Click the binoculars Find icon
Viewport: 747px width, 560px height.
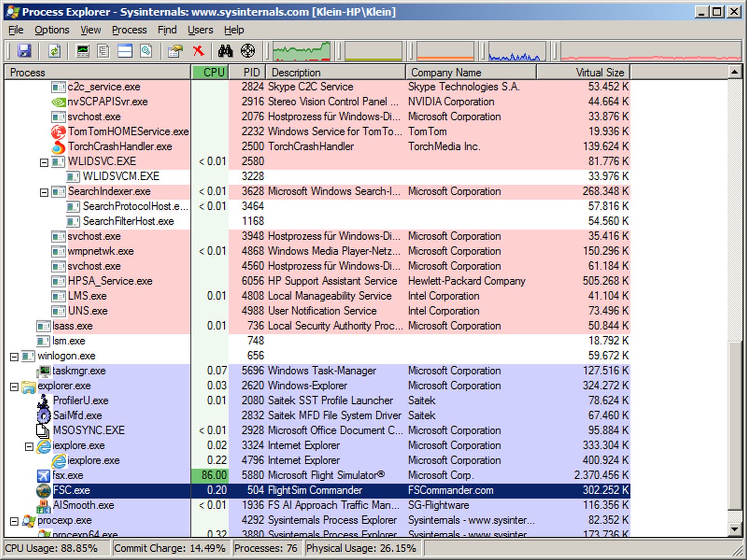pos(226,51)
